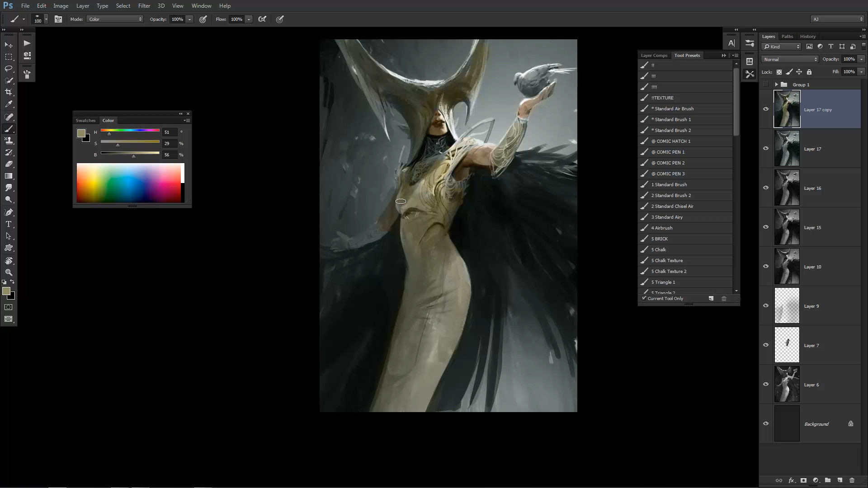Uncheck the Current Tool Only checkbox

coord(644,298)
